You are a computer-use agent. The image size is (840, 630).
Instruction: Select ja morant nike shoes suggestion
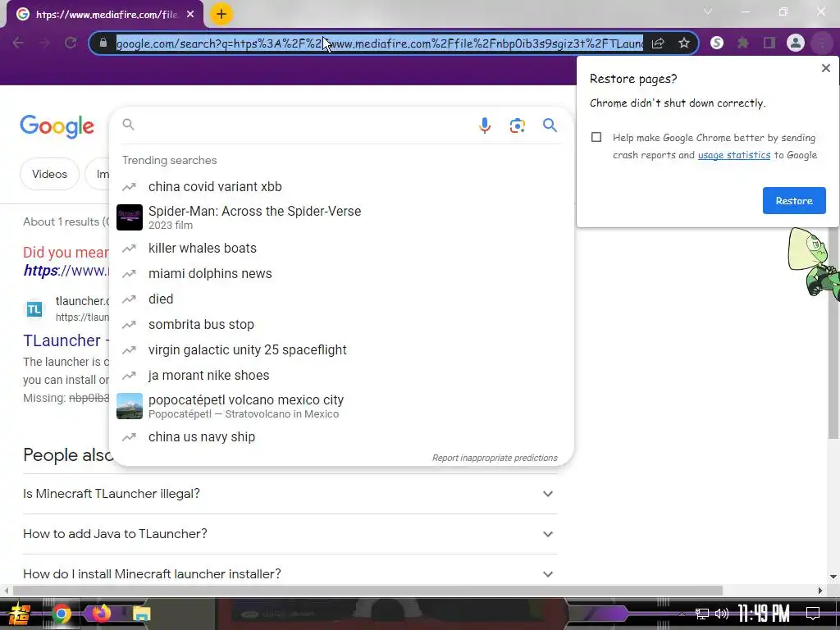pyautogui.click(x=341, y=375)
